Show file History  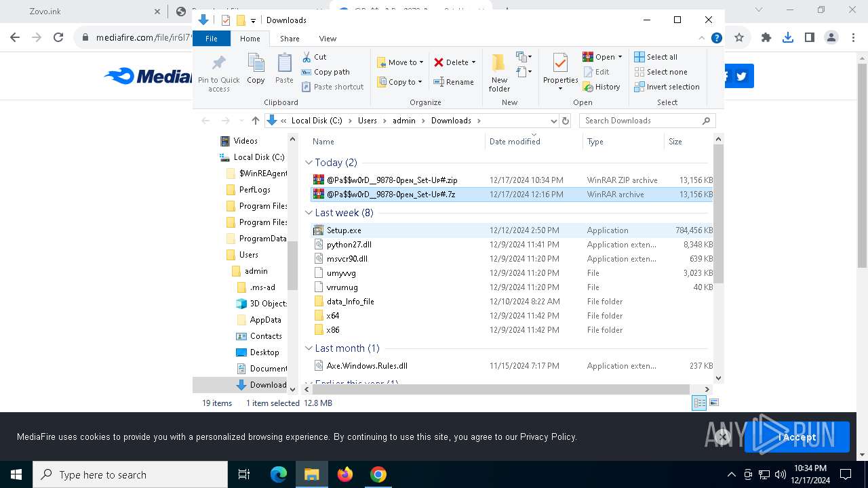click(x=601, y=87)
